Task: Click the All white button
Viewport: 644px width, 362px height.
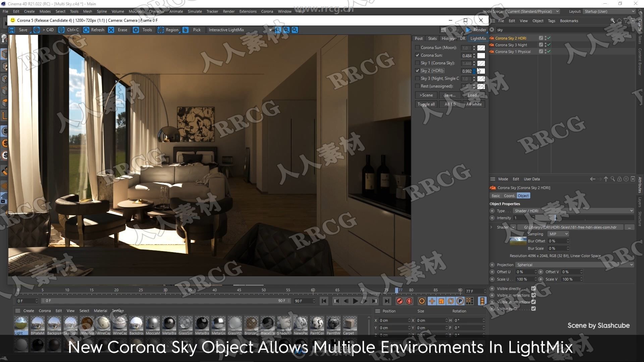Action: point(474,104)
